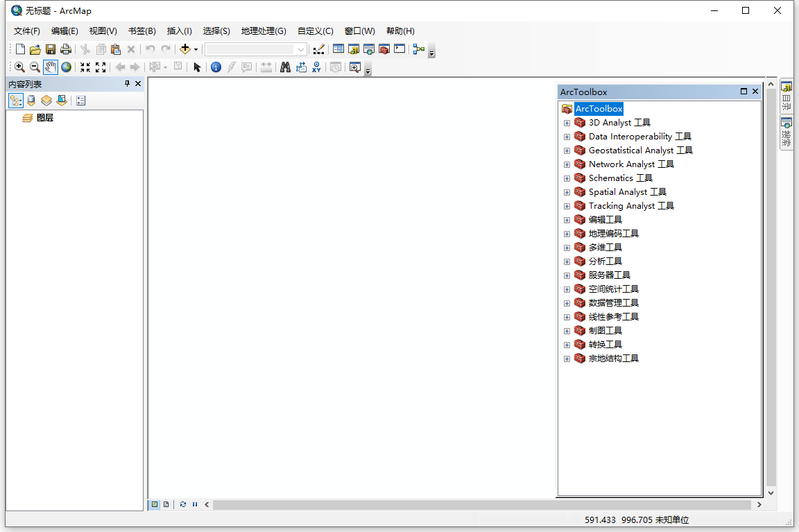Viewport: 799px width, 532px height.
Task: Open the 地理处理(G) menu
Action: coord(264,31)
